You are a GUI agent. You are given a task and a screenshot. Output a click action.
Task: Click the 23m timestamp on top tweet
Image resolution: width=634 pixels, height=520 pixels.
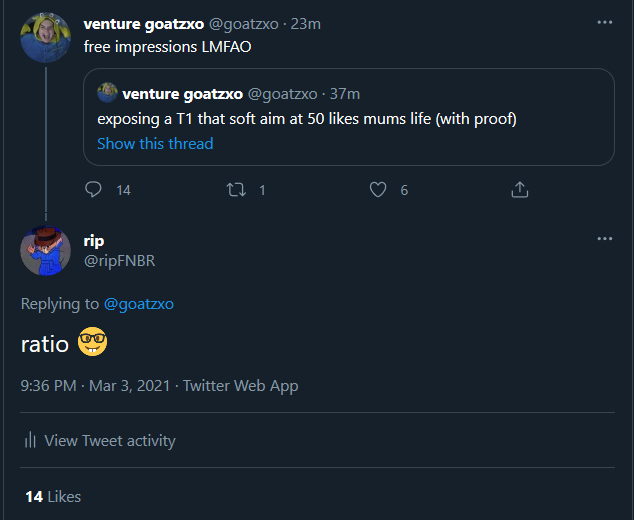304,24
